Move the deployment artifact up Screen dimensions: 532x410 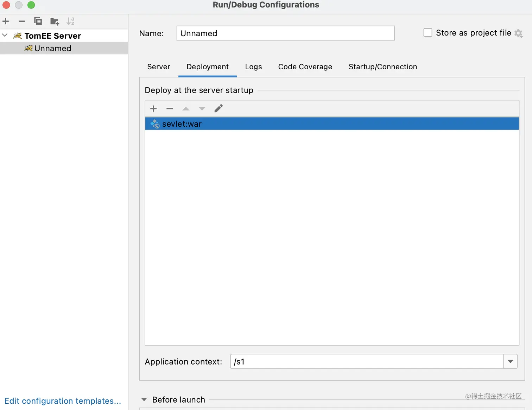186,108
